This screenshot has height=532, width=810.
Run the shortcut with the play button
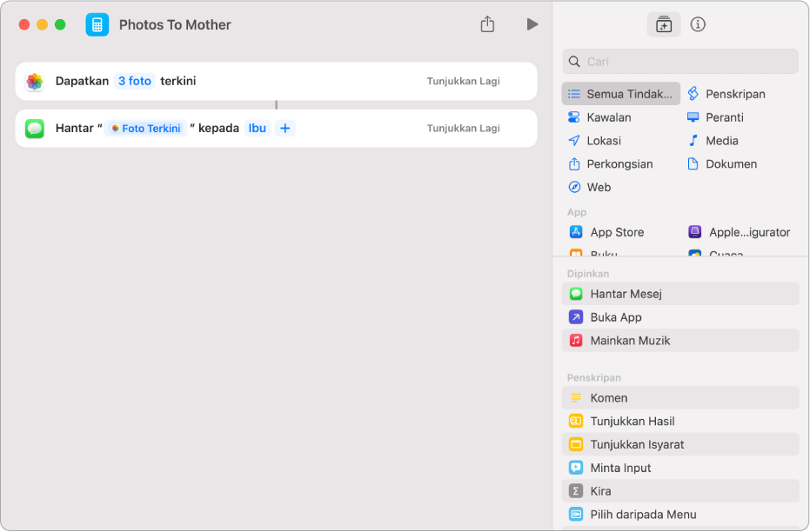click(532, 24)
